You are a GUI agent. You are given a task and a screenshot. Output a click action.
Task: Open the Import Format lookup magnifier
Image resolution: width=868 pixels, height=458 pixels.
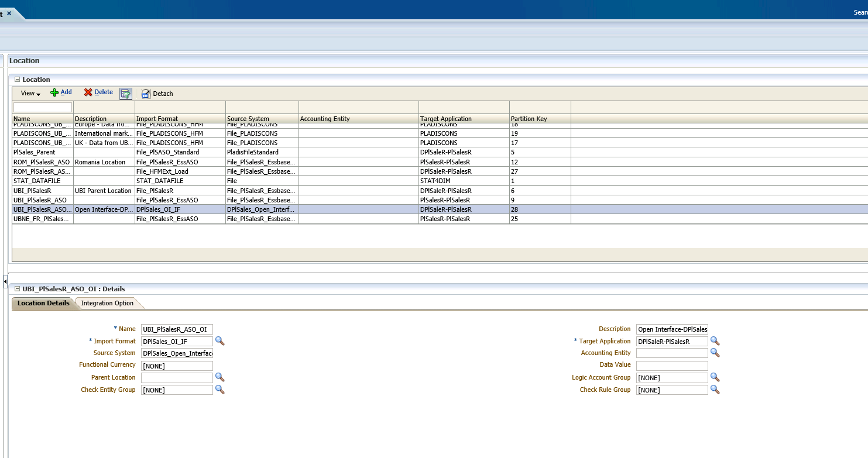click(219, 341)
